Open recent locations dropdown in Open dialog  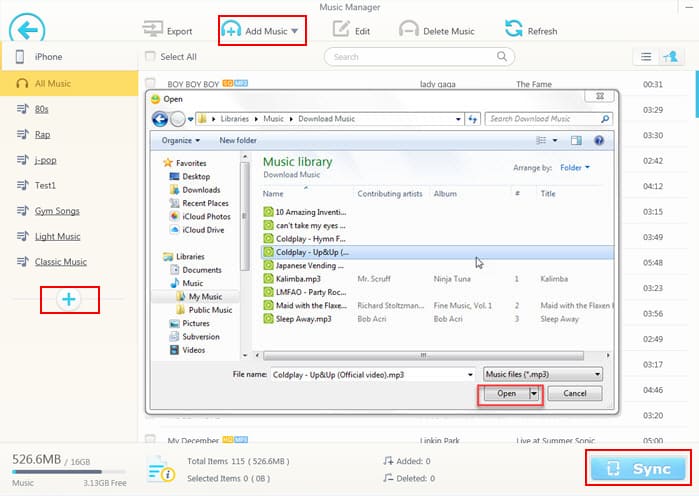pyautogui.click(x=190, y=119)
